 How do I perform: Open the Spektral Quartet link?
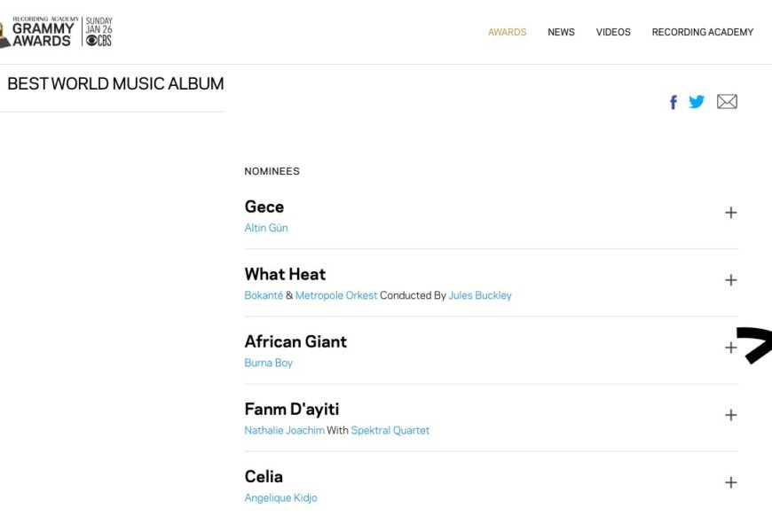(390, 430)
